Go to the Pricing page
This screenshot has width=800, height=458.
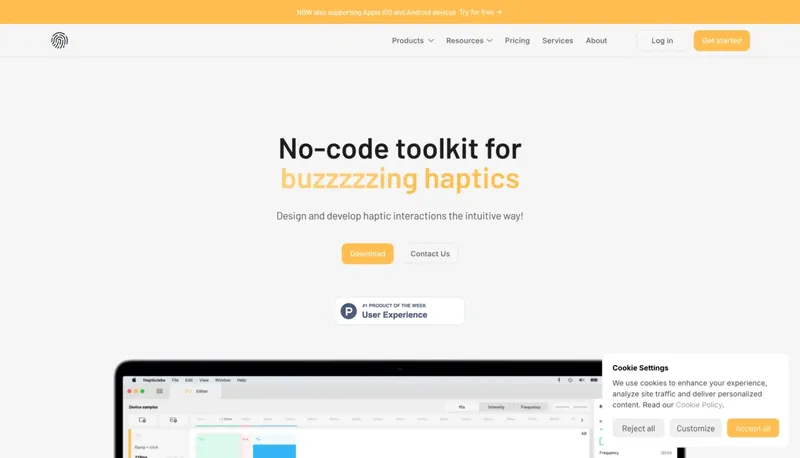point(517,40)
